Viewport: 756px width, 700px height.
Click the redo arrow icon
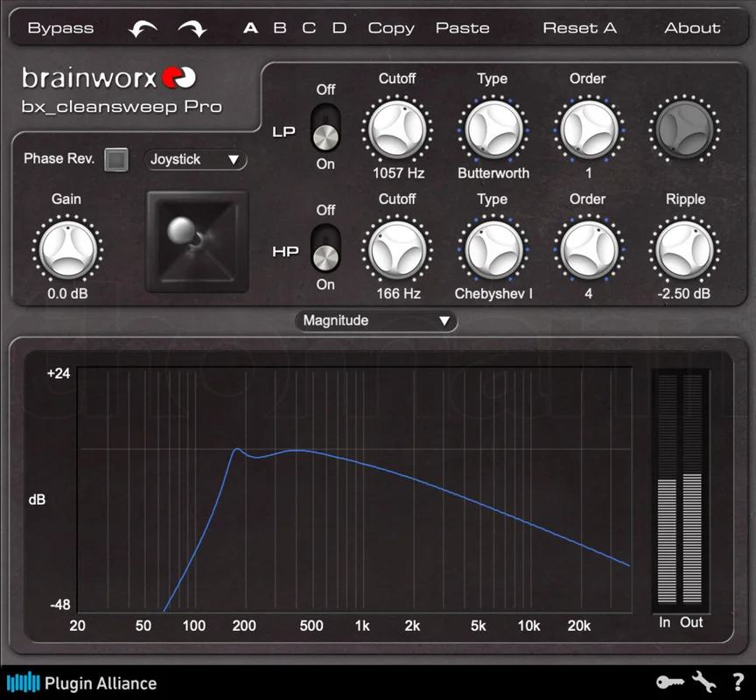pyautogui.click(x=192, y=29)
